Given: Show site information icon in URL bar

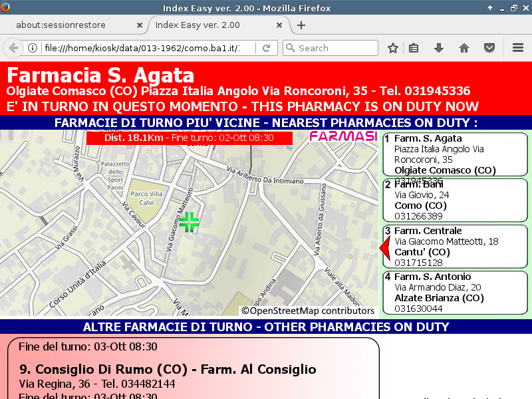Looking at the screenshot, I should pyautogui.click(x=32, y=48).
